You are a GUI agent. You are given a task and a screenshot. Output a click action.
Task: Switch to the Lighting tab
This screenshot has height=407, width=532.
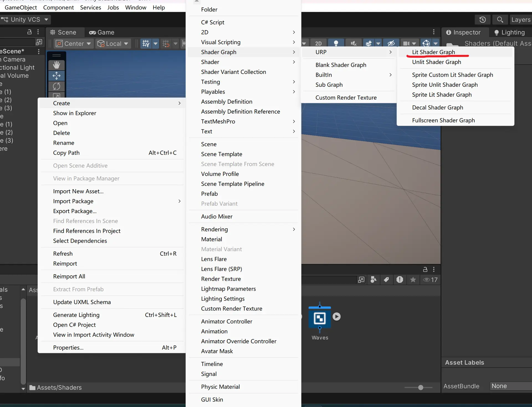tap(510, 32)
